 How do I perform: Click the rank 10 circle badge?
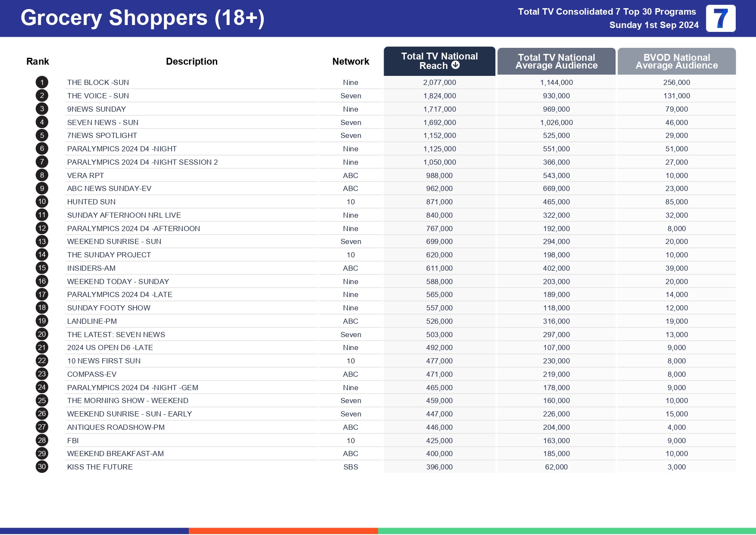(x=42, y=202)
